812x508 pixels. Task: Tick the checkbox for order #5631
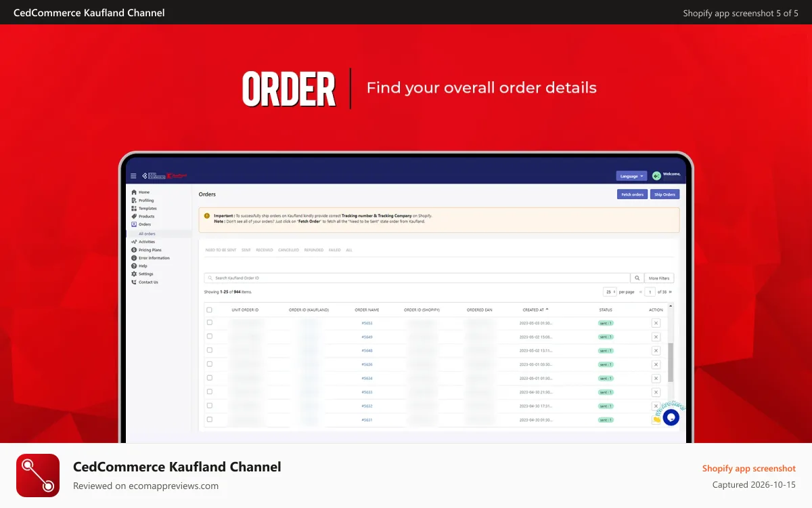210,419
